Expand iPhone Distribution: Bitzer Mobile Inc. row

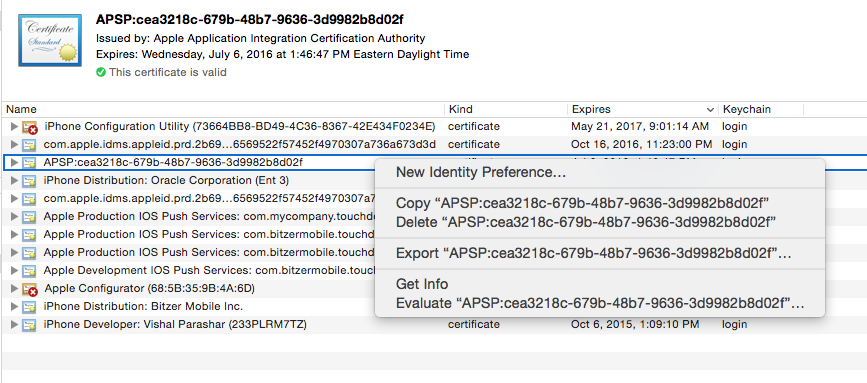click(x=14, y=307)
